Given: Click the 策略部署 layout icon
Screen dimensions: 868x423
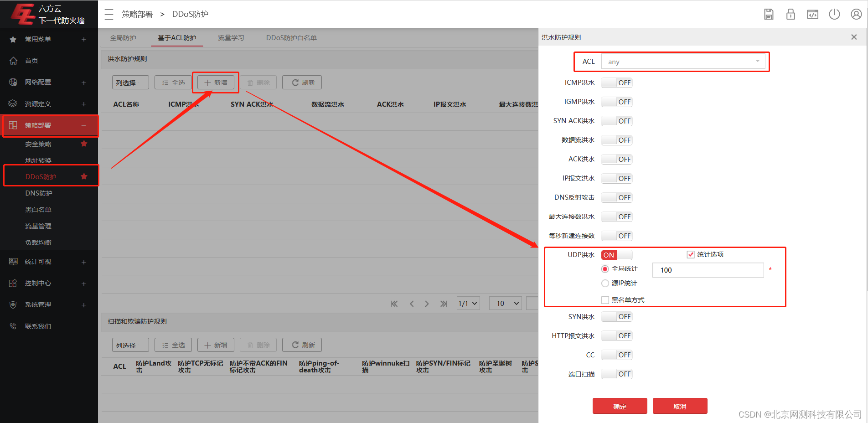Looking at the screenshot, I should (x=13, y=125).
